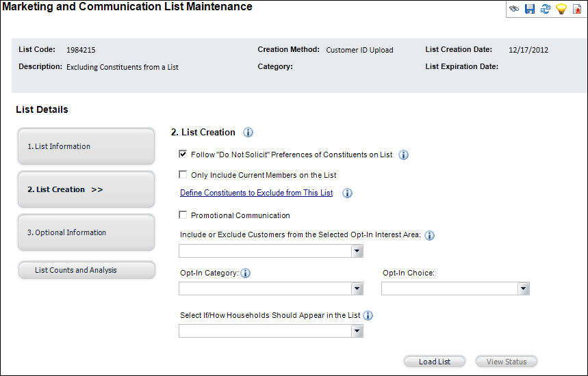Show info for Do Not Solicit preference
Image resolution: width=588 pixels, height=376 pixels.
(x=403, y=155)
